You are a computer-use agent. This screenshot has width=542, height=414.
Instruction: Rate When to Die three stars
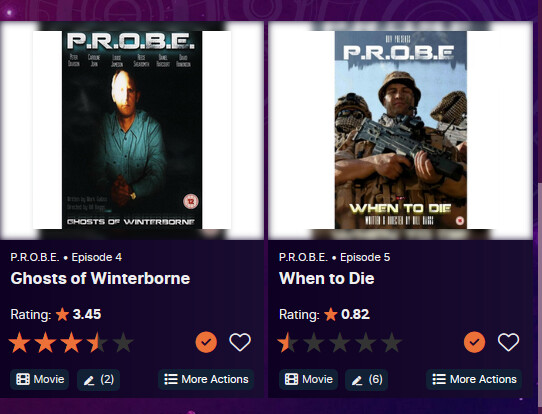click(339, 342)
